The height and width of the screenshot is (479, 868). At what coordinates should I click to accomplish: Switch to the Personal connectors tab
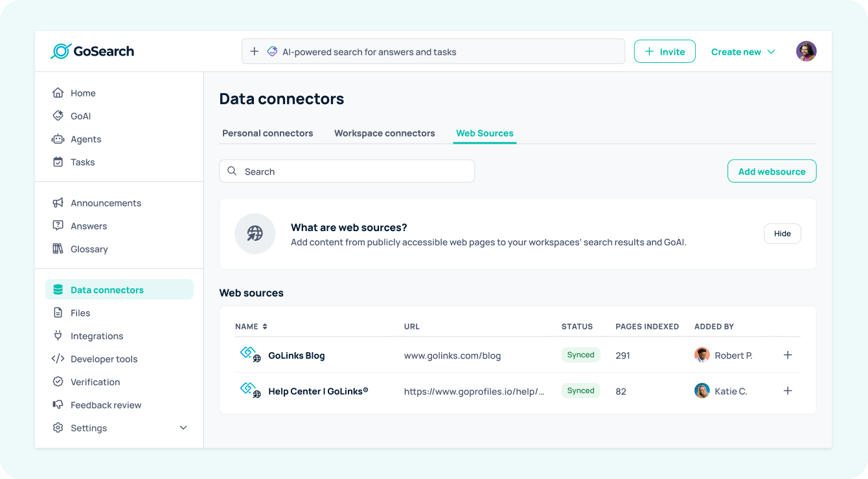(268, 133)
